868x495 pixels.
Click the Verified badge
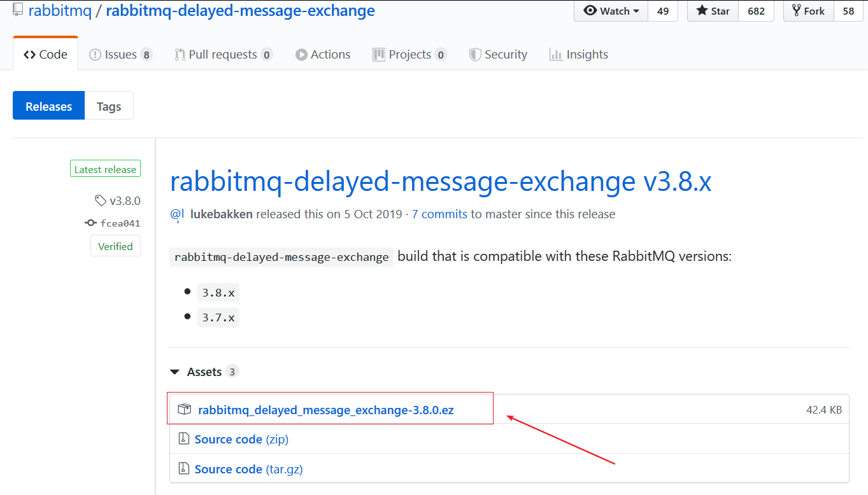click(115, 246)
